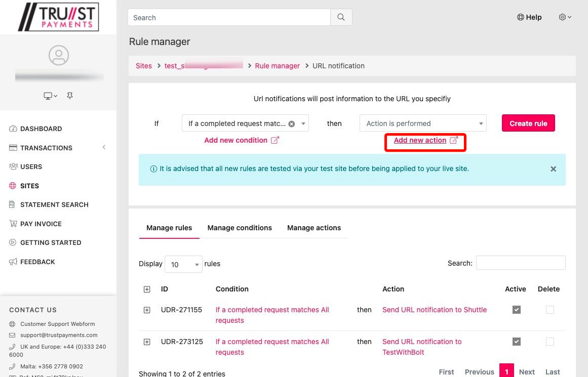
Task: Click the Feedback megaphone icon
Action: pos(13,262)
